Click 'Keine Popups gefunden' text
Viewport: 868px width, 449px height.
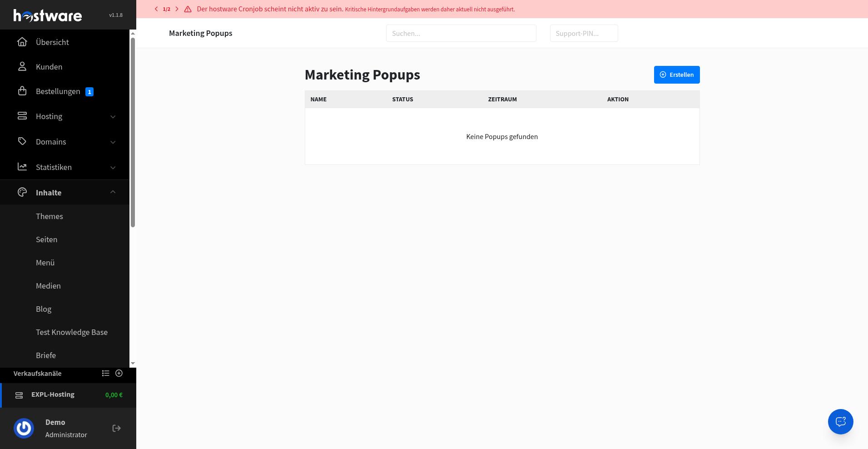click(x=502, y=136)
